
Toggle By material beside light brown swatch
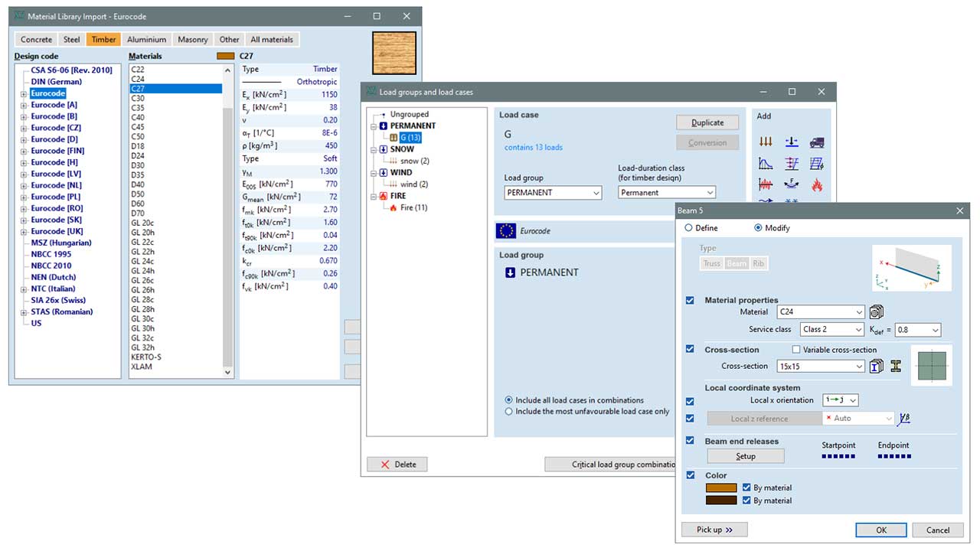(746, 487)
